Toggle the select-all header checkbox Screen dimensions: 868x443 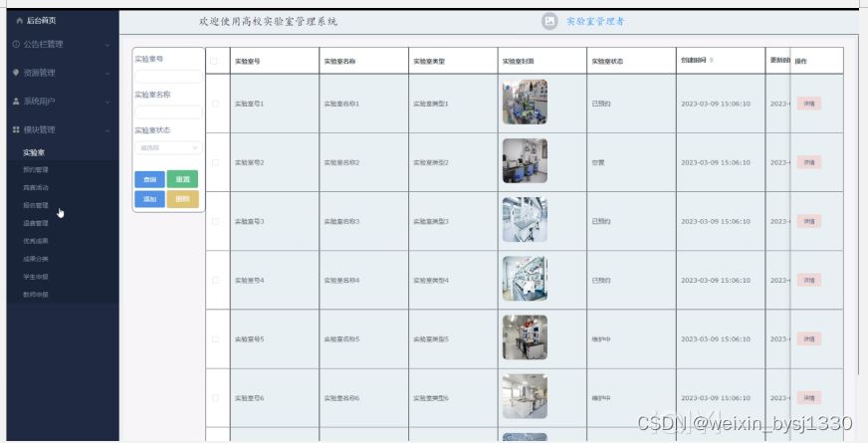point(214,61)
